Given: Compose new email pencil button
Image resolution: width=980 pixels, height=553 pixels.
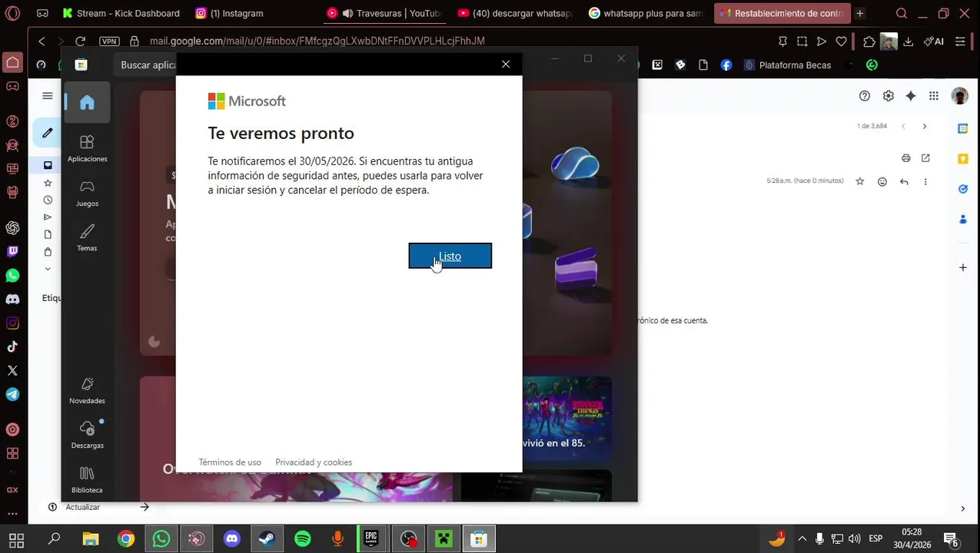Looking at the screenshot, I should tap(48, 132).
